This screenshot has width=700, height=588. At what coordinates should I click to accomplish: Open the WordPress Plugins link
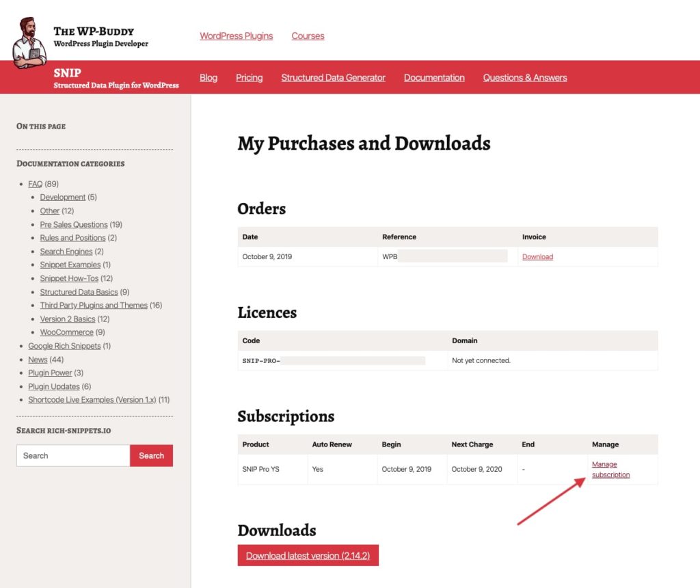tap(236, 36)
